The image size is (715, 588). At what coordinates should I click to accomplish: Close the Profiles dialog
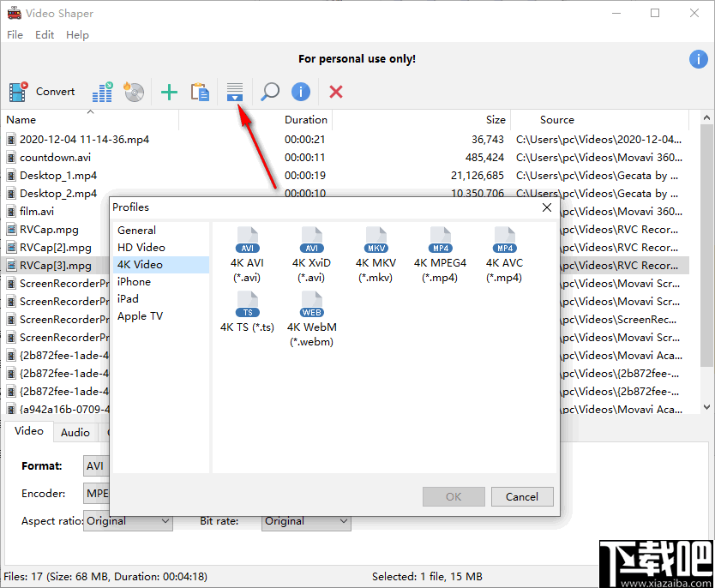tap(547, 207)
